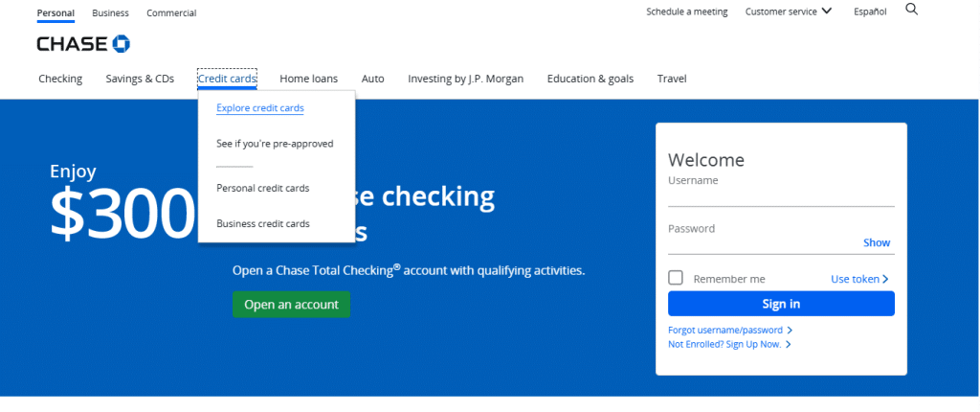Choose See if you're pre-approved
The image size is (980, 412).
275,144
